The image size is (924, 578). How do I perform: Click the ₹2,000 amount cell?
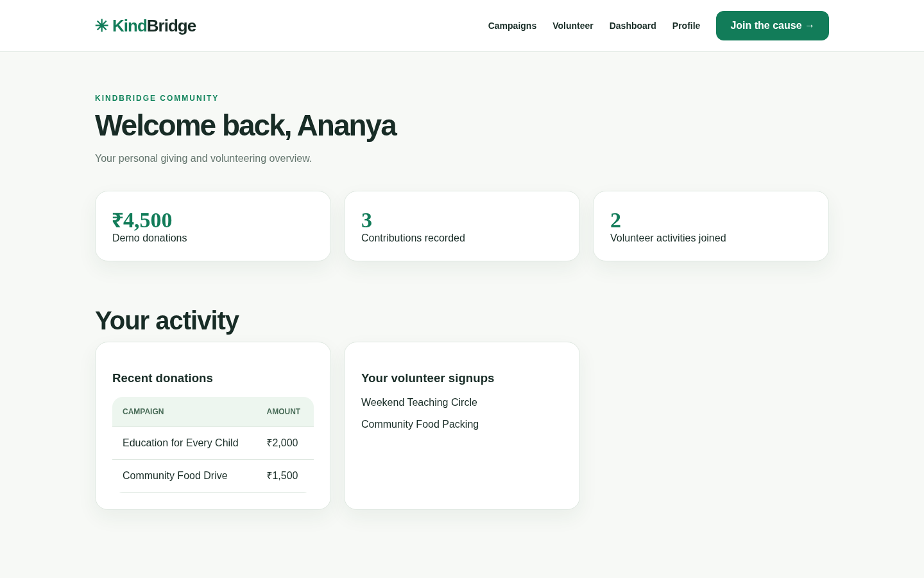tap(282, 443)
